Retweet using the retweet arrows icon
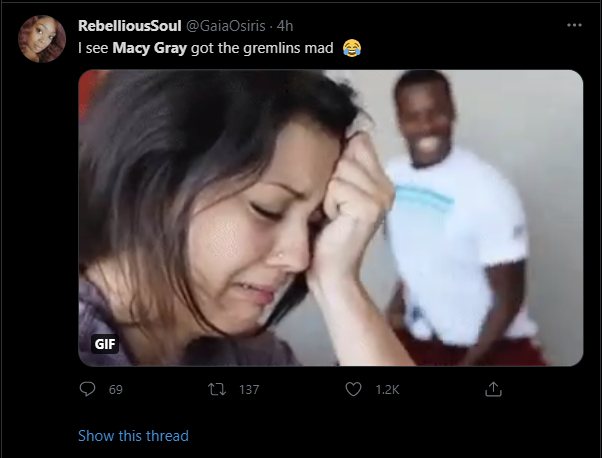 (x=217, y=389)
